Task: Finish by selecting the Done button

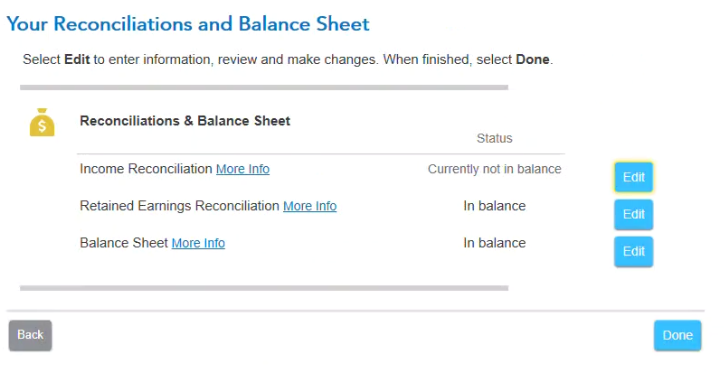Action: 677,335
